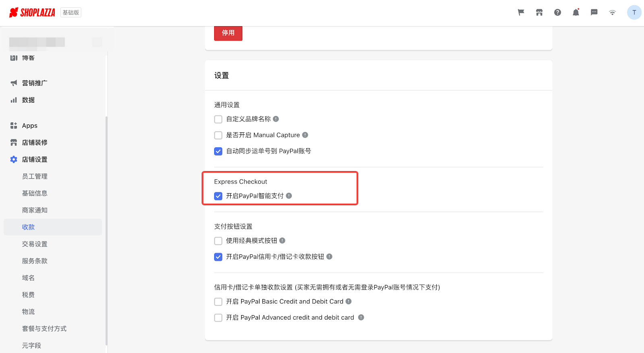Show the info tooltip beside 信用卡/借记卡收款按钮
This screenshot has width=644, height=353.
pos(329,256)
